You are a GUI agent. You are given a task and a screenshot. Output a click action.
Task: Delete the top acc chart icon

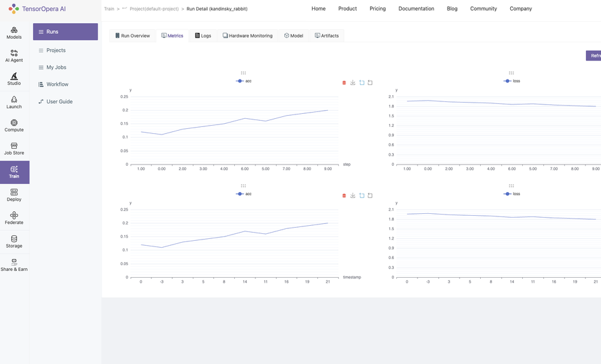point(344,83)
